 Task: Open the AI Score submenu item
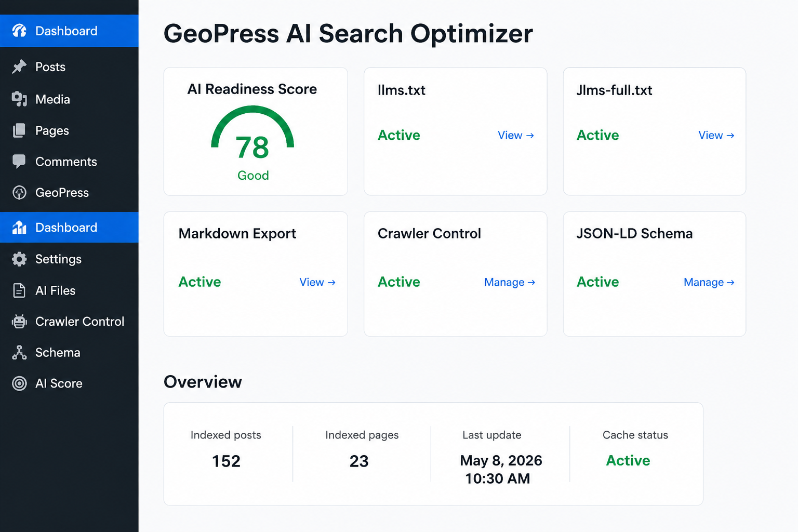point(69,383)
